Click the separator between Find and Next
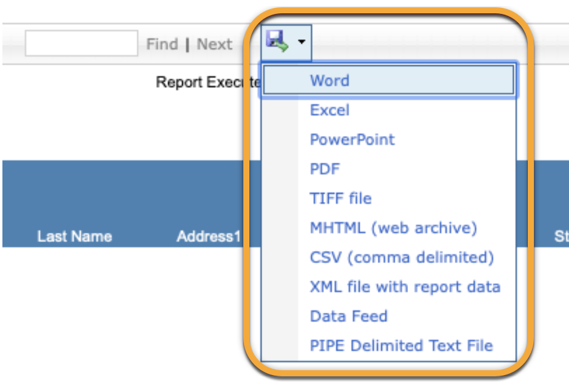This screenshot has height=392, width=569. 187,44
